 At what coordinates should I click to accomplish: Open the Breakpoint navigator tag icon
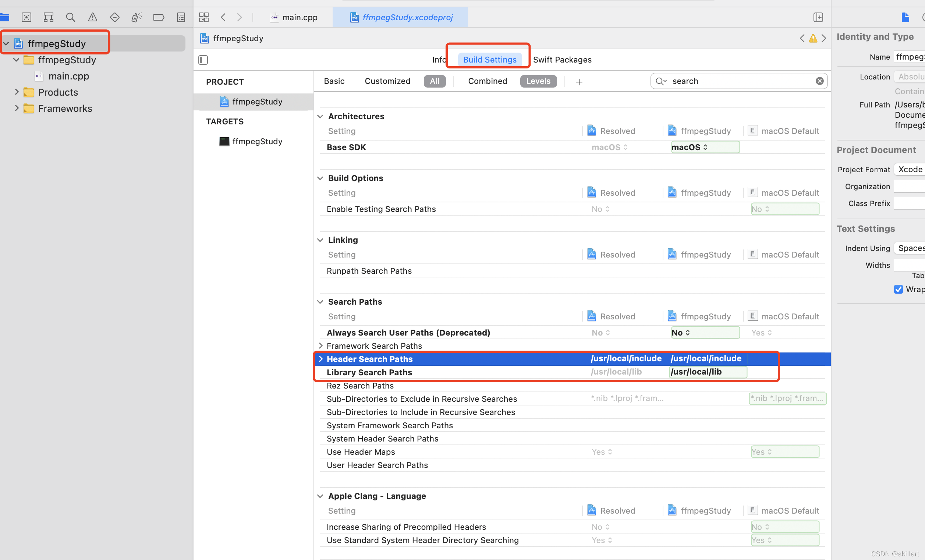click(159, 17)
